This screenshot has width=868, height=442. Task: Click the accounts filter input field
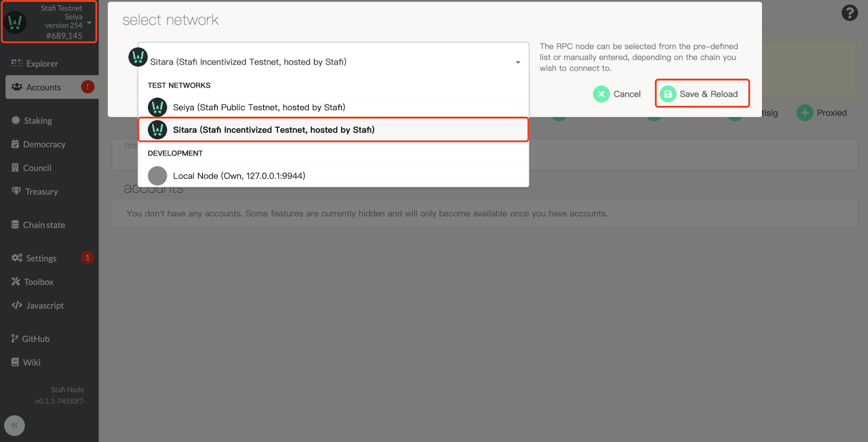click(x=484, y=154)
